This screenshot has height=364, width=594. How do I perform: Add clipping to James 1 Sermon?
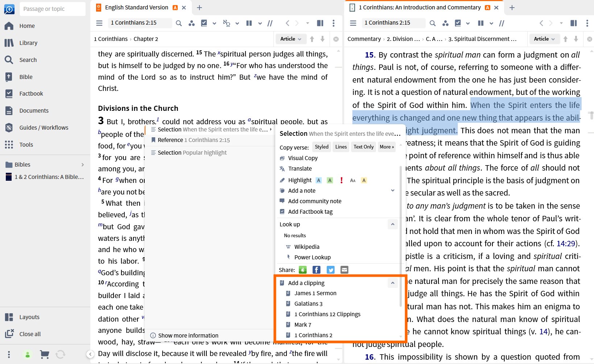coord(315,293)
